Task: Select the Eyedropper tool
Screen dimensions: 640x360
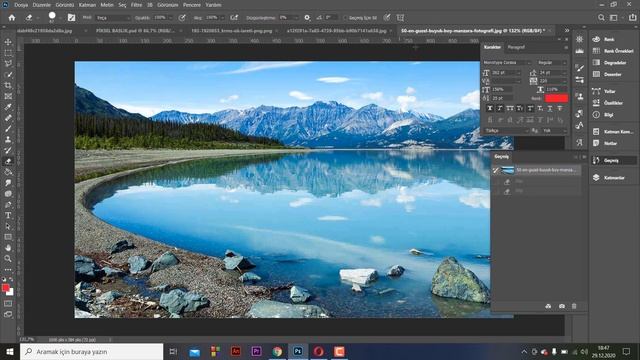Action: tap(8, 107)
